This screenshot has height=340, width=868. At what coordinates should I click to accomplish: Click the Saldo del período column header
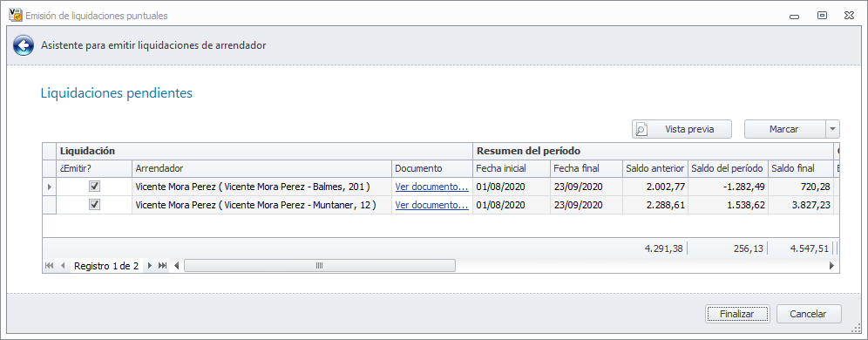(x=728, y=168)
